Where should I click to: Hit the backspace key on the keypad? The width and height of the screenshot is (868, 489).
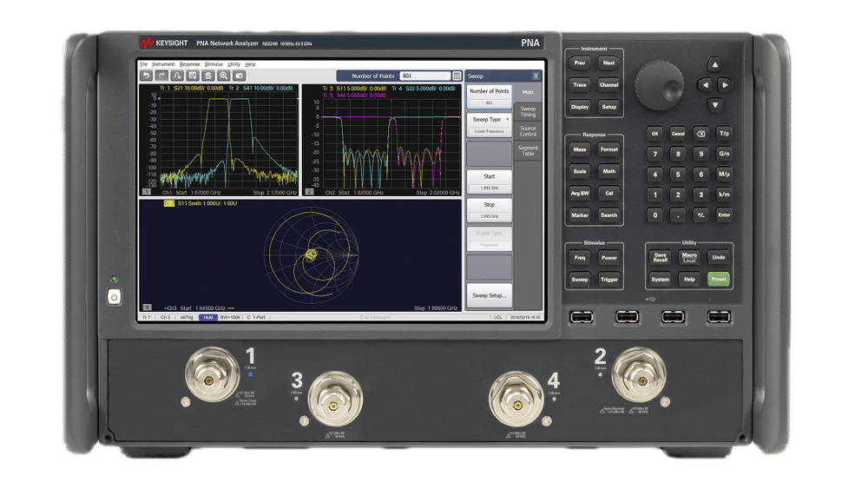point(700,134)
